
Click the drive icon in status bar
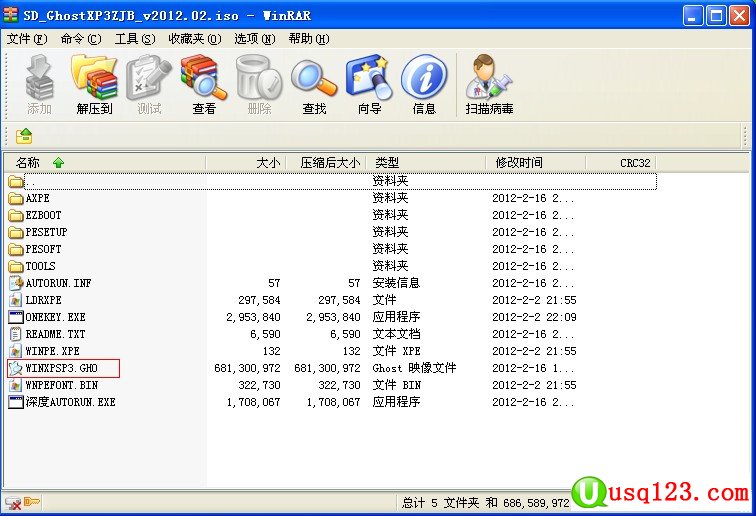13,503
